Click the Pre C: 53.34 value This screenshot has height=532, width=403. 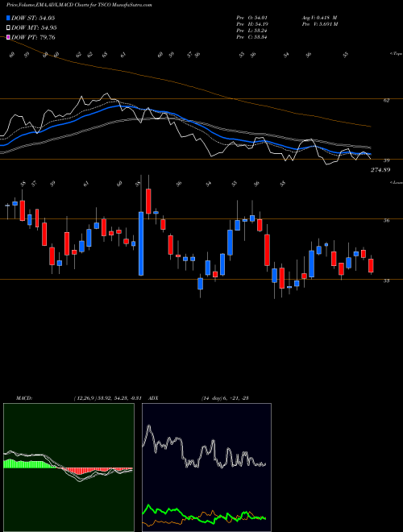(251, 37)
